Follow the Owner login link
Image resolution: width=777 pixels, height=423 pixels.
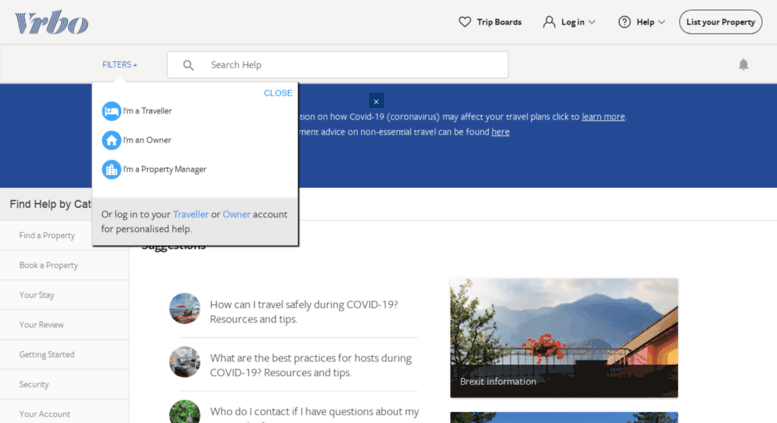[x=236, y=214]
